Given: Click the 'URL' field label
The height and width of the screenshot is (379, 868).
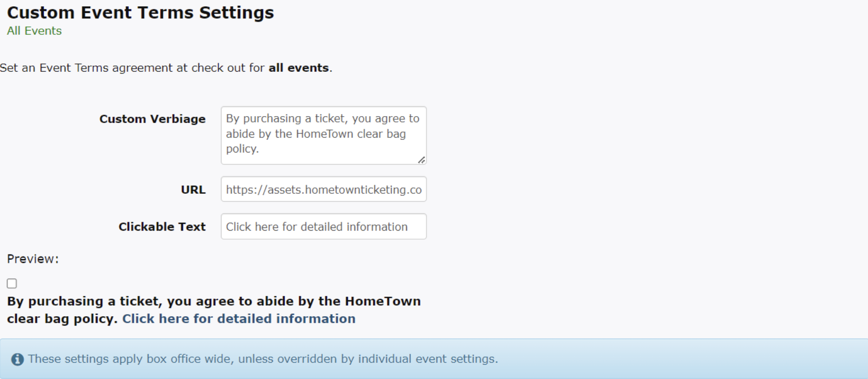Looking at the screenshot, I should coord(193,190).
